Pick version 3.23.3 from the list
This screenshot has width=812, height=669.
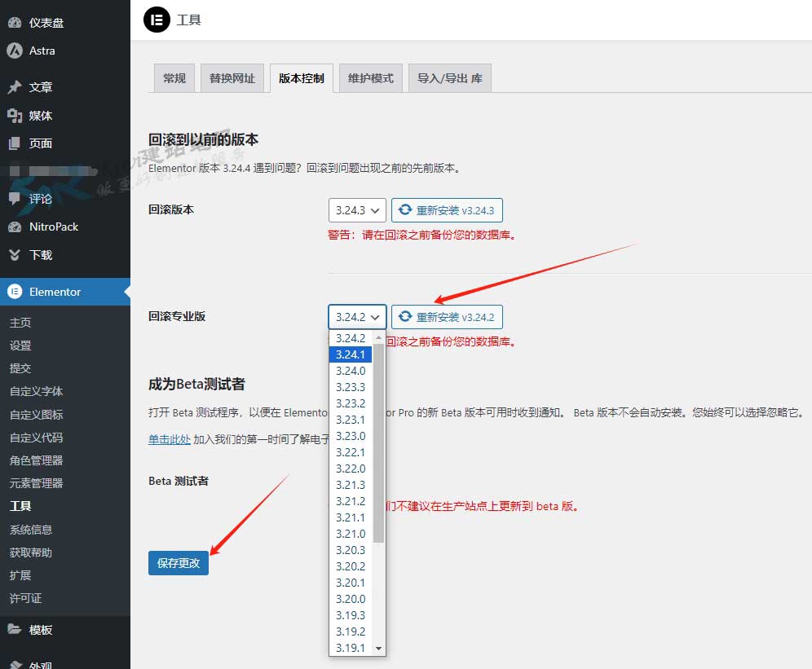coord(351,387)
